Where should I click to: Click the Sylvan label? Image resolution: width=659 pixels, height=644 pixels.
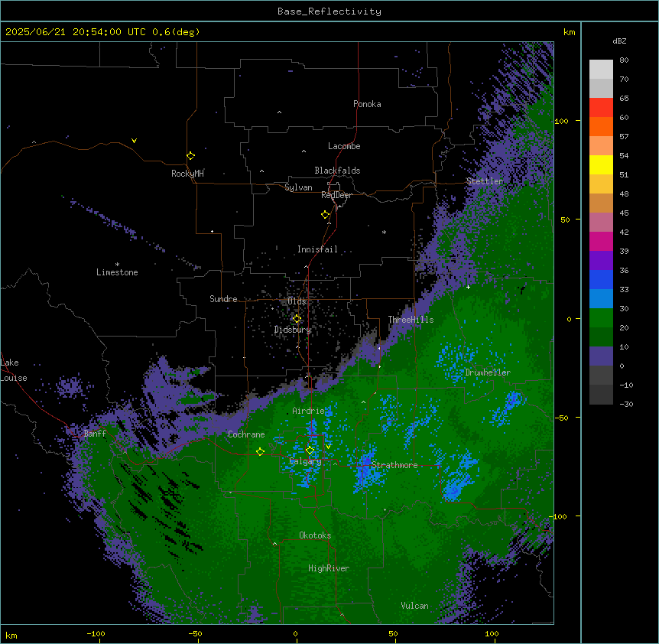tap(298, 187)
